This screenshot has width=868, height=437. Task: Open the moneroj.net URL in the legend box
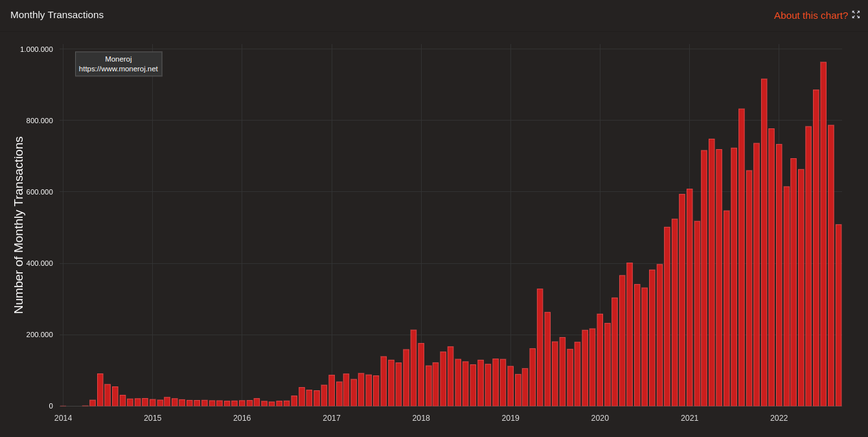(119, 69)
